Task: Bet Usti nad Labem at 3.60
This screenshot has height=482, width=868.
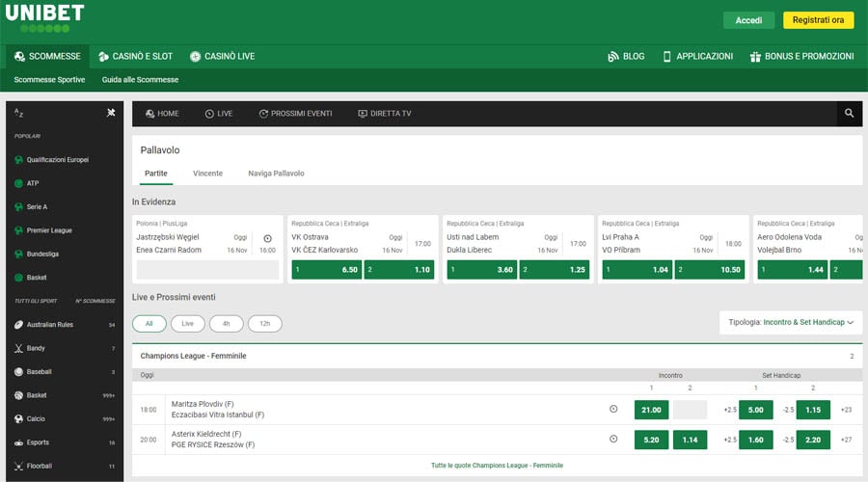Action: [x=481, y=270]
